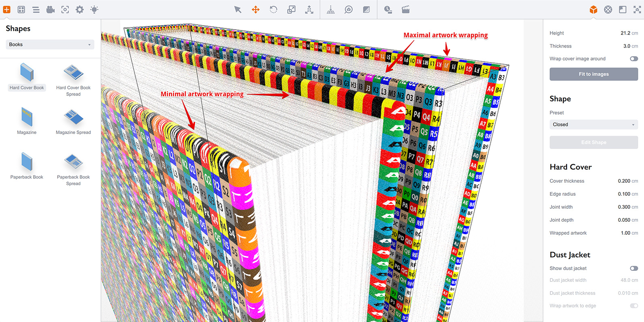The height and width of the screenshot is (322, 644).
Task: Edit the Thickness value 3.0
Action: (x=627, y=46)
